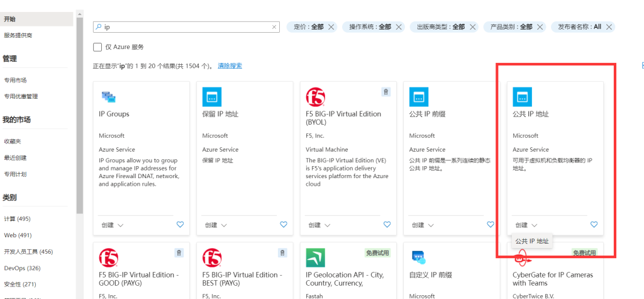The width and height of the screenshot is (644, 299).
Task: Open the 操作系统 : 全部 filter
Action: 370,26
